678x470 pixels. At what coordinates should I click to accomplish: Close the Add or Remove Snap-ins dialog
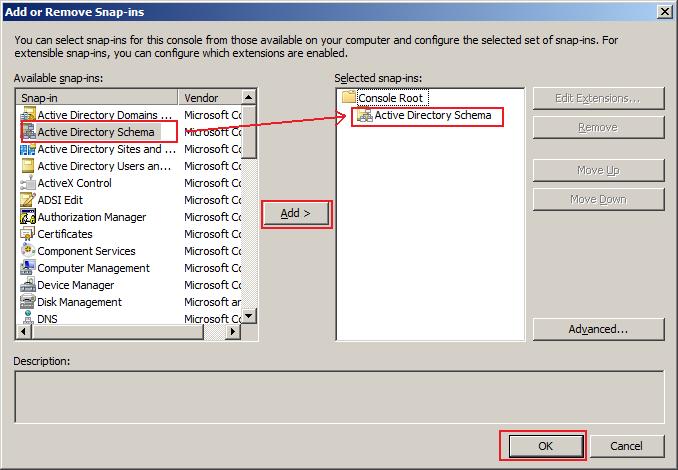click(665, 12)
